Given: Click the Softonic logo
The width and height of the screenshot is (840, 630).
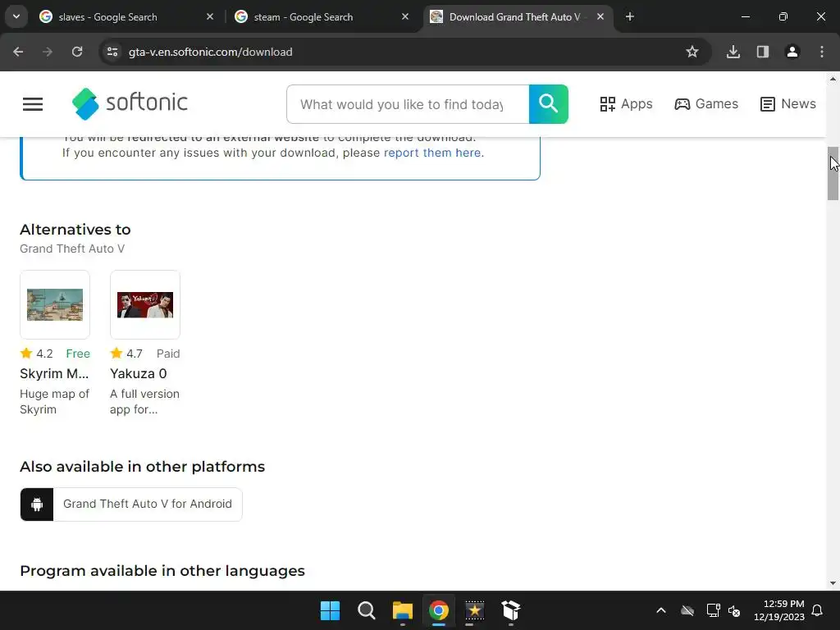Looking at the screenshot, I should click(x=130, y=103).
